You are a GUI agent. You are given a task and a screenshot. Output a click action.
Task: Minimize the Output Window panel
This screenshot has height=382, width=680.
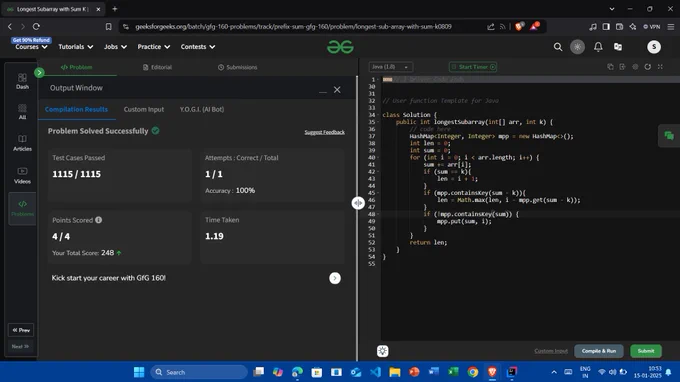[x=323, y=91]
